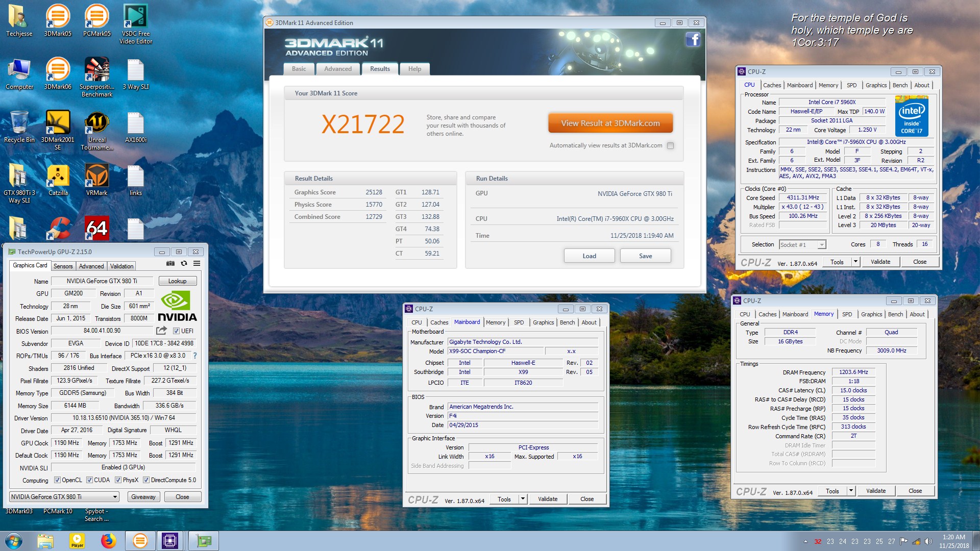Toggle the CUDA checkbox
This screenshot has height=551, width=980.
click(89, 480)
